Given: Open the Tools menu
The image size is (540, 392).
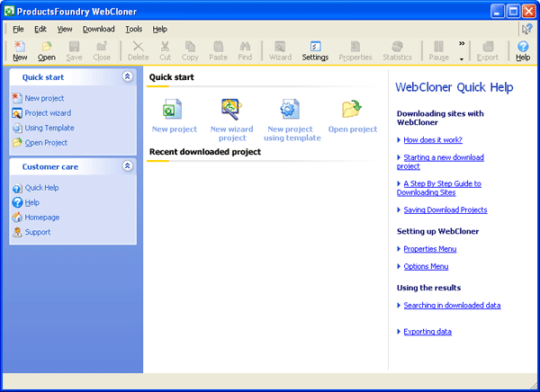Looking at the screenshot, I should (133, 30).
